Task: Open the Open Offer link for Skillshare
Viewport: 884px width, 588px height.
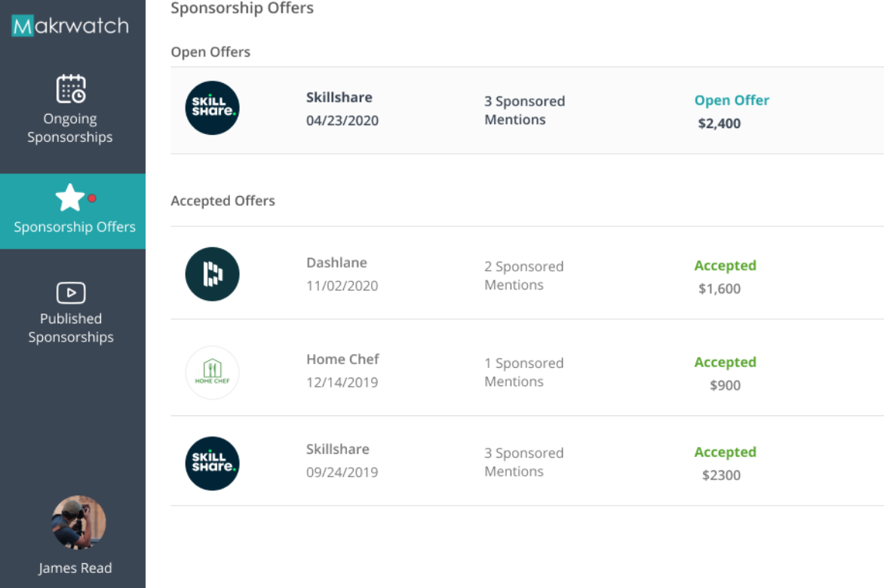Action: point(731,100)
